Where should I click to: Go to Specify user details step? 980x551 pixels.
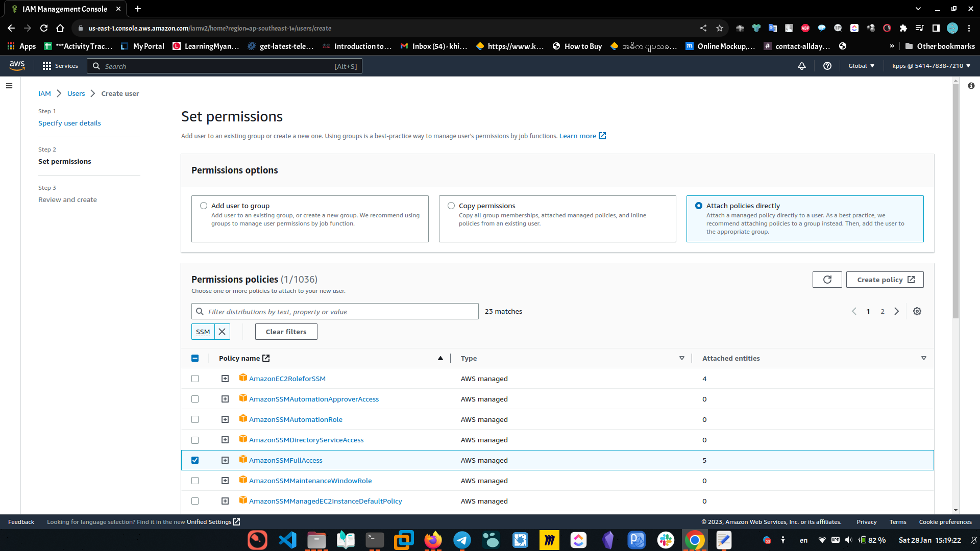69,123
